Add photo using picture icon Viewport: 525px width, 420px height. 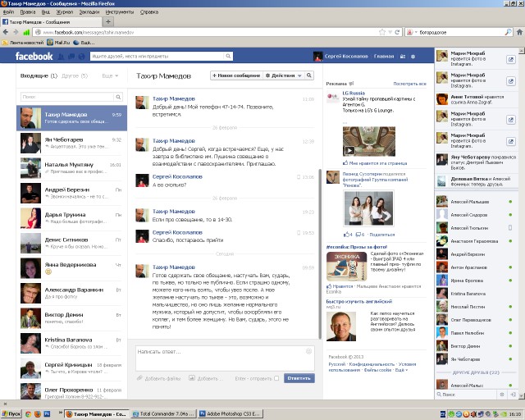pyautogui.click(x=191, y=378)
